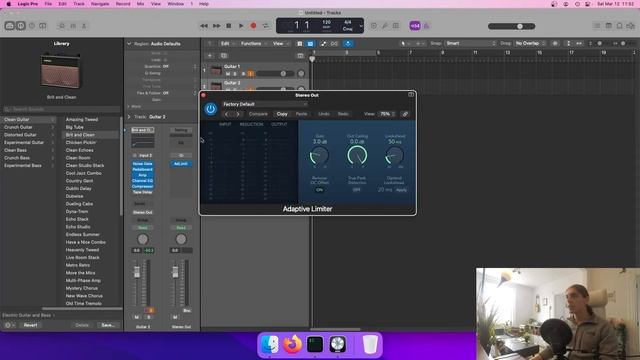640x360 pixels.
Task: Toggle the plug-in link button
Action: (405, 114)
